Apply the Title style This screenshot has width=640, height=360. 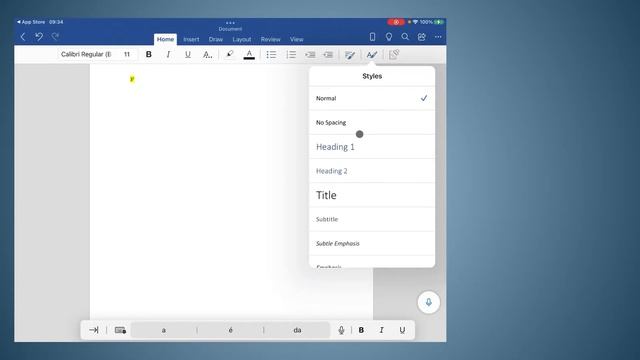pos(372,195)
